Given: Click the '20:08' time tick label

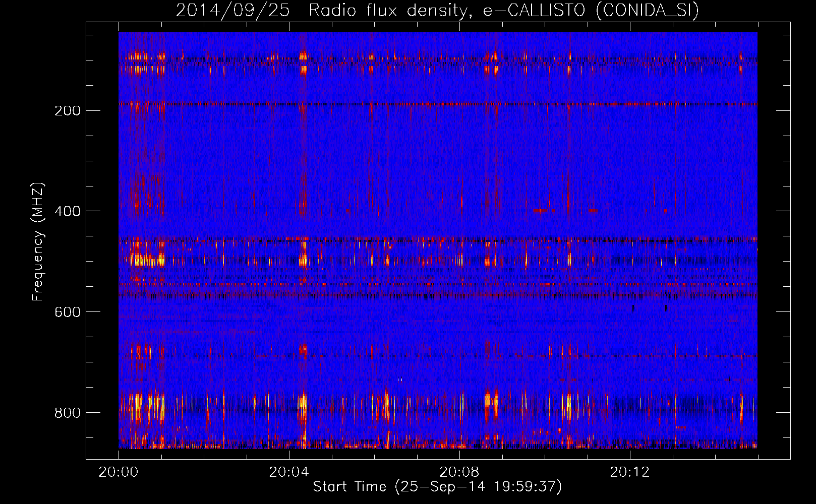Looking at the screenshot, I should (459, 472).
